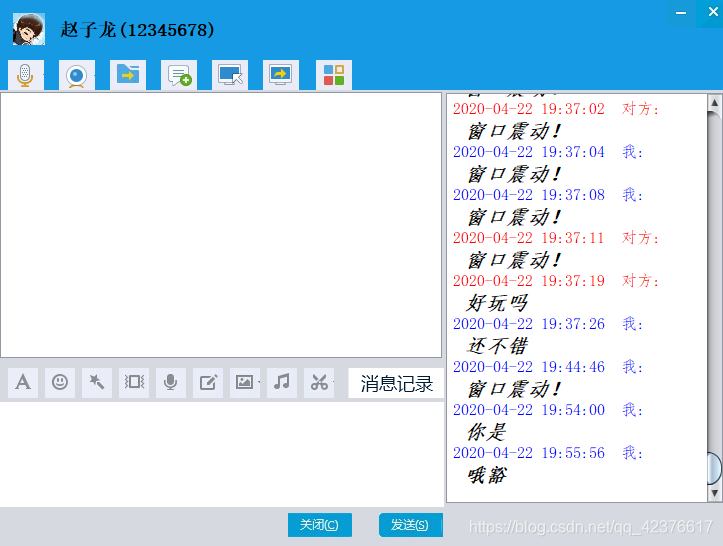This screenshot has height=546, width=723.
Task: Click history scrollbar up arrow
Action: click(x=714, y=102)
